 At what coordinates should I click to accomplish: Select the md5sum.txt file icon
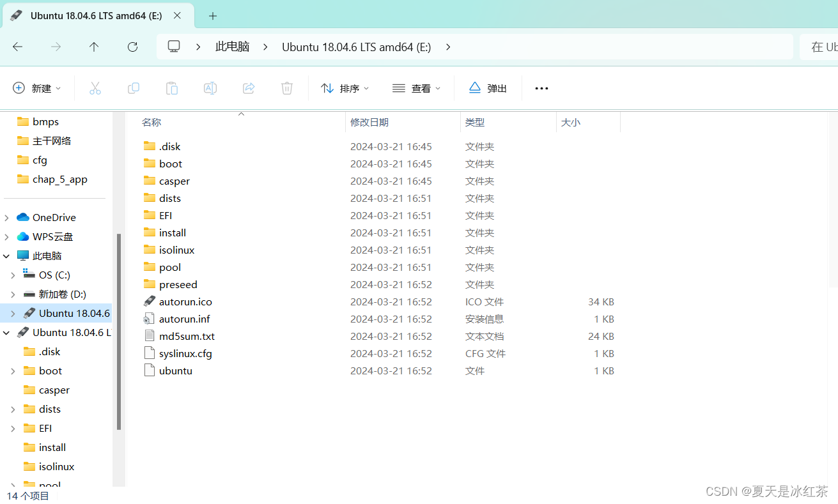[150, 336]
